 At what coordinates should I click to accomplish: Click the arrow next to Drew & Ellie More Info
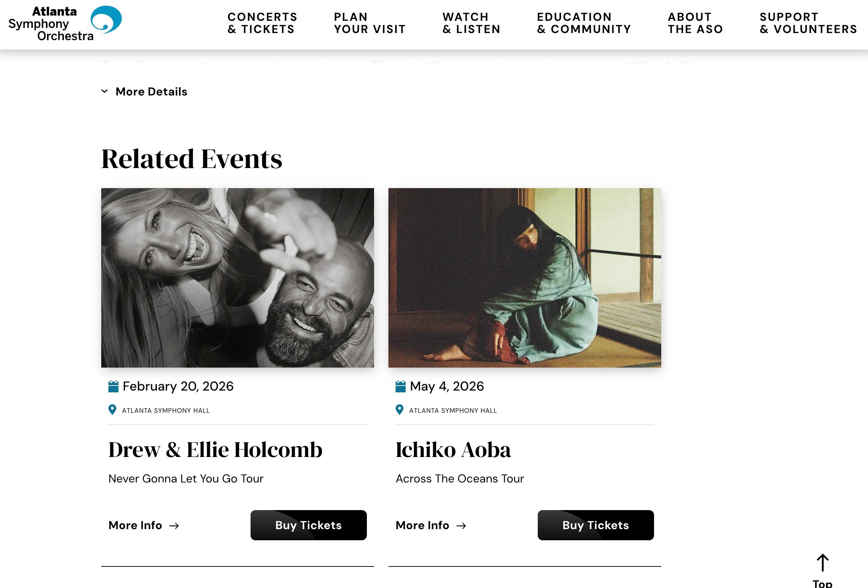(x=174, y=526)
